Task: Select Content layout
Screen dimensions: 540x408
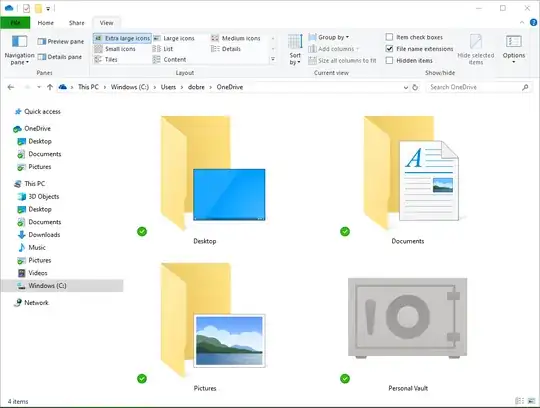Action: [169, 60]
